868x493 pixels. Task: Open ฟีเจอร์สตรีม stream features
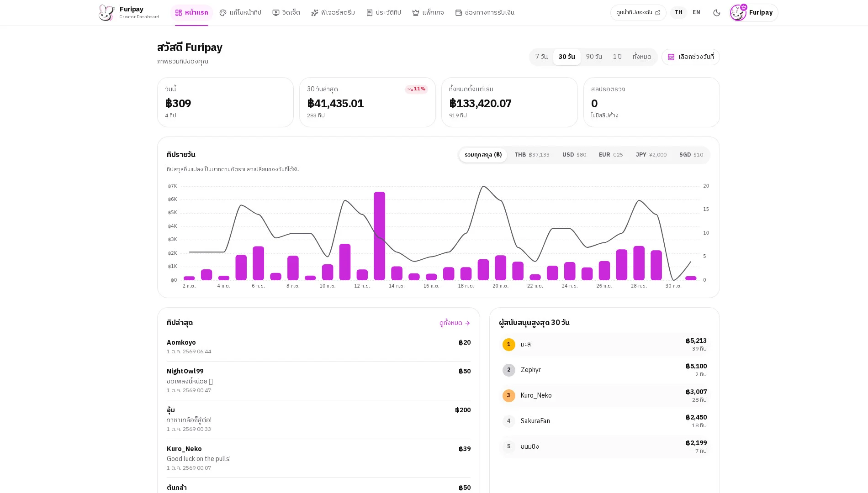click(x=333, y=13)
